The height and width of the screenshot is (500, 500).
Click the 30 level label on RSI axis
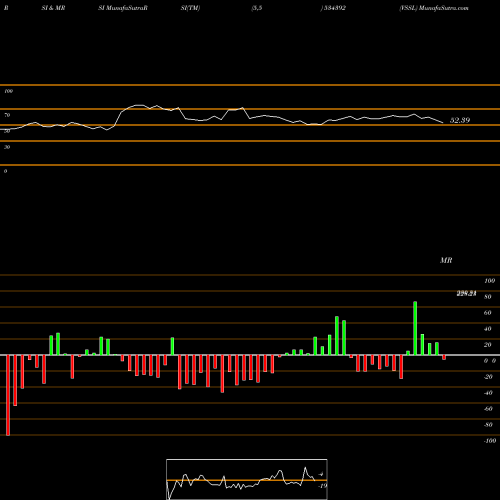7,147
